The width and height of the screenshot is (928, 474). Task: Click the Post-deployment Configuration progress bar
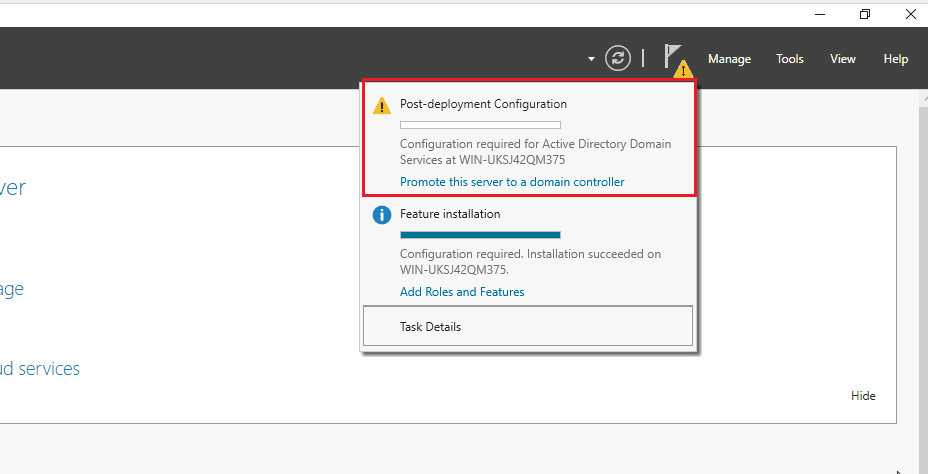[x=480, y=125]
